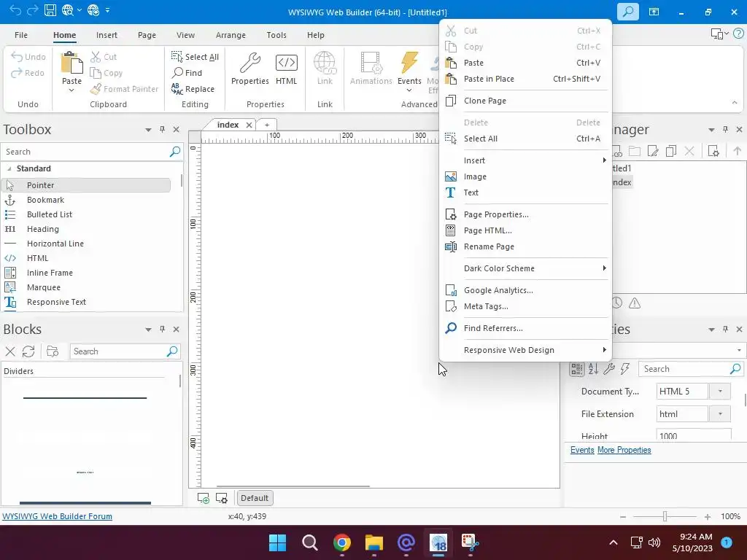Click the Events link in the properties panel
The image size is (747, 560).
tap(582, 450)
